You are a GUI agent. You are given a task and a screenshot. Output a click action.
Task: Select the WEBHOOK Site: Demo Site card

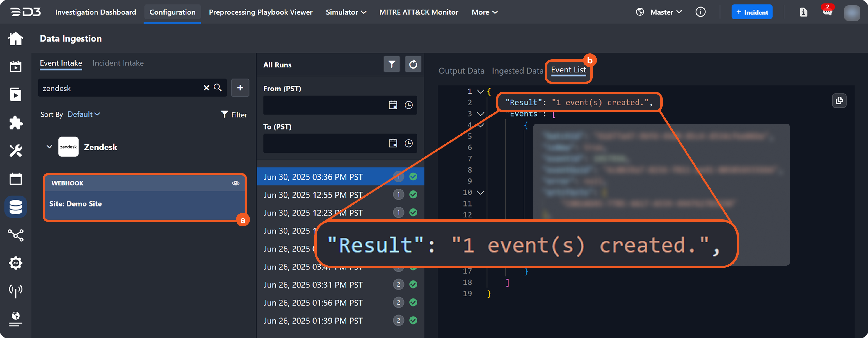point(145,198)
